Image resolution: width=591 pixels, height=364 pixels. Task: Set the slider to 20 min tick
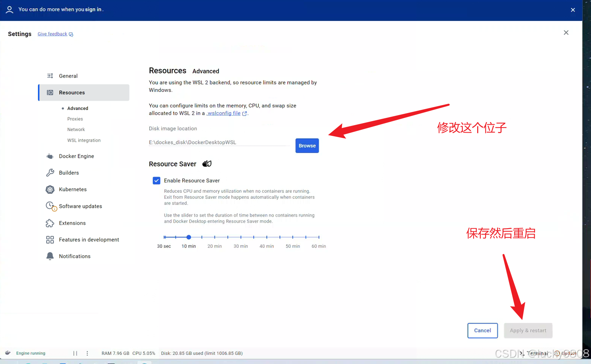215,237
